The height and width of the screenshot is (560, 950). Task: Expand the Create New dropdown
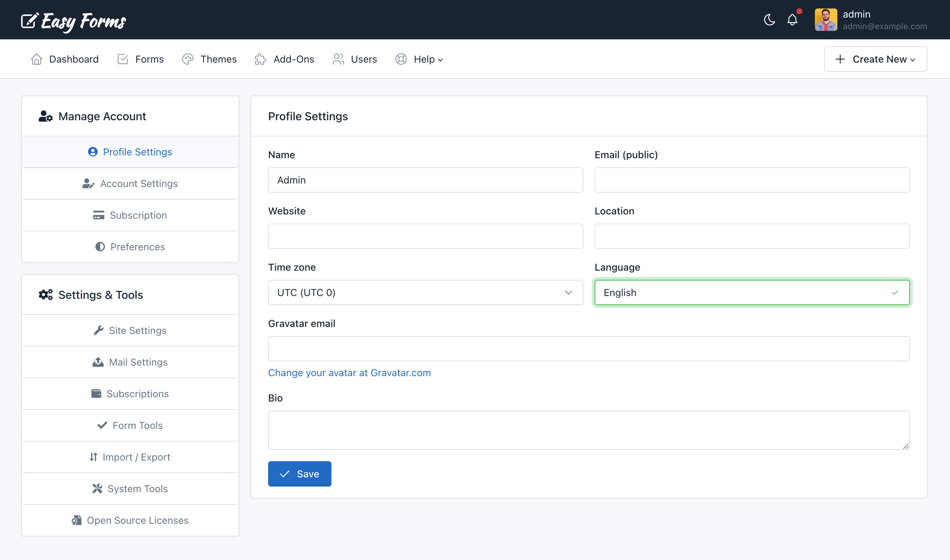pyautogui.click(x=875, y=59)
